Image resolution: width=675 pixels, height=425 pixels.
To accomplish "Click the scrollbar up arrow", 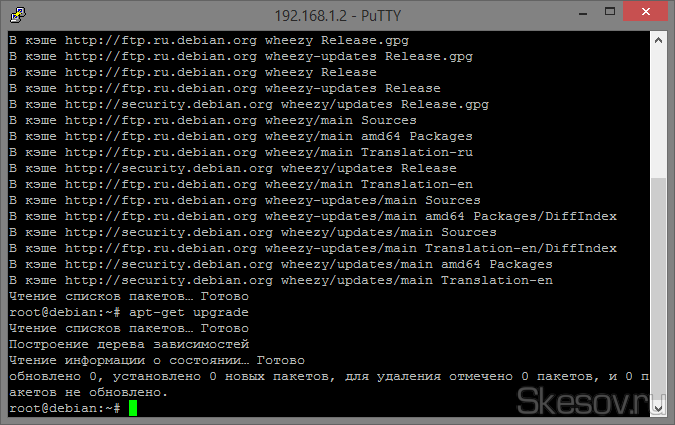I will tap(657, 40).
